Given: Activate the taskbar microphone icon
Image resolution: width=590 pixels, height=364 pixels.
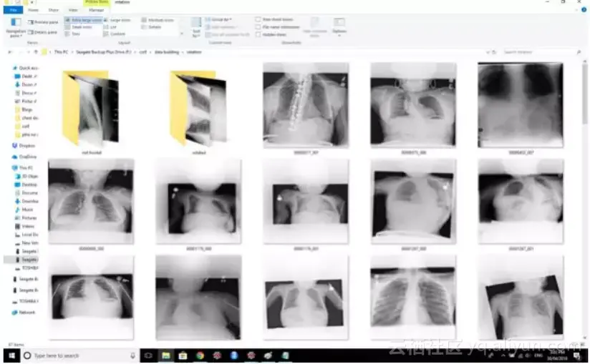Looking at the screenshot, I should point(132,355).
